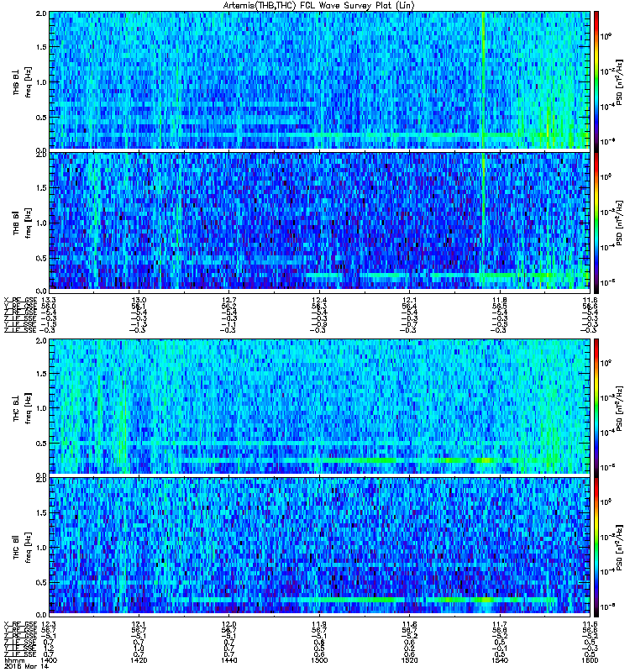Click the '1500' time tick label
This screenshot has height=672, width=630.
[x=319, y=660]
